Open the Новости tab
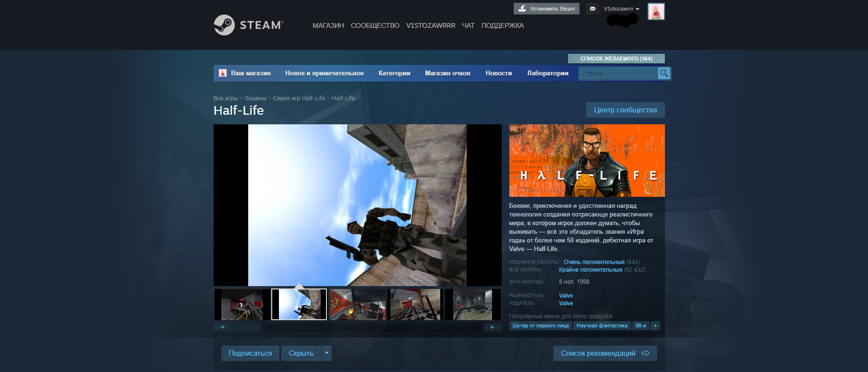This screenshot has width=868, height=372. click(499, 73)
